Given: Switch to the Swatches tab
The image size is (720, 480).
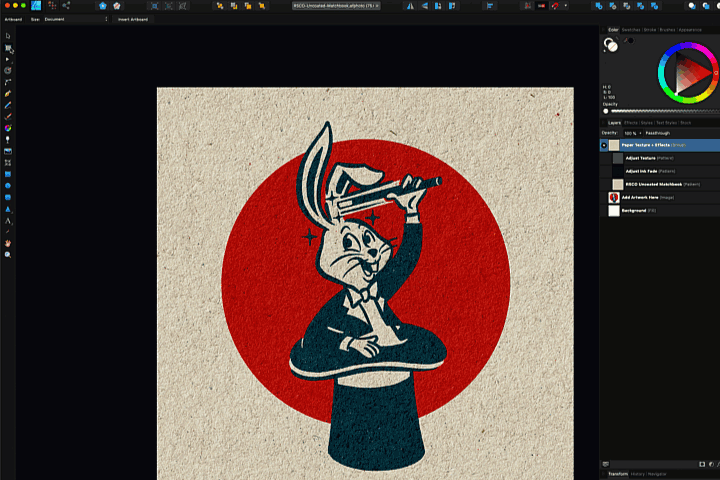Looking at the screenshot, I should click(x=631, y=30).
